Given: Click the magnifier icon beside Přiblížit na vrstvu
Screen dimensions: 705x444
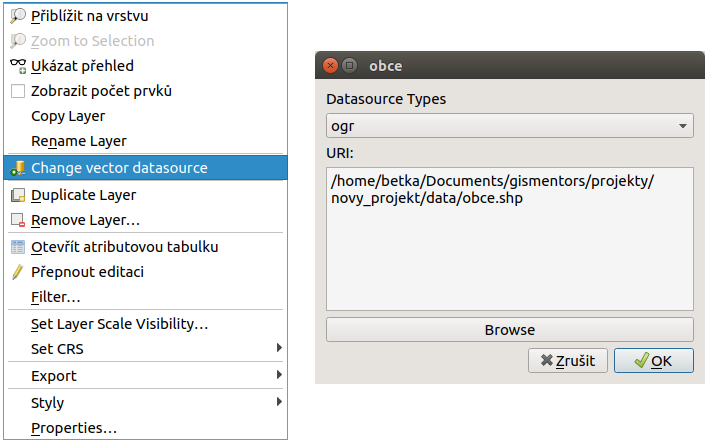Looking at the screenshot, I should pos(18,16).
